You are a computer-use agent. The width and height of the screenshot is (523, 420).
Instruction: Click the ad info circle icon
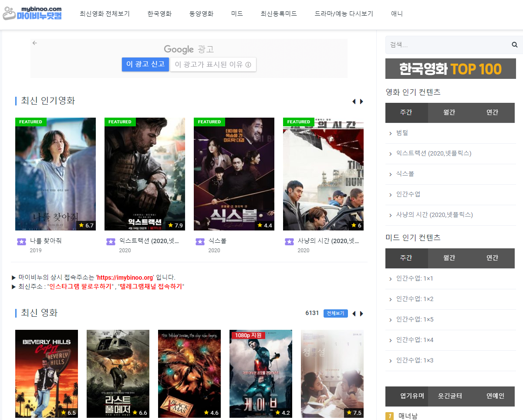coord(248,64)
